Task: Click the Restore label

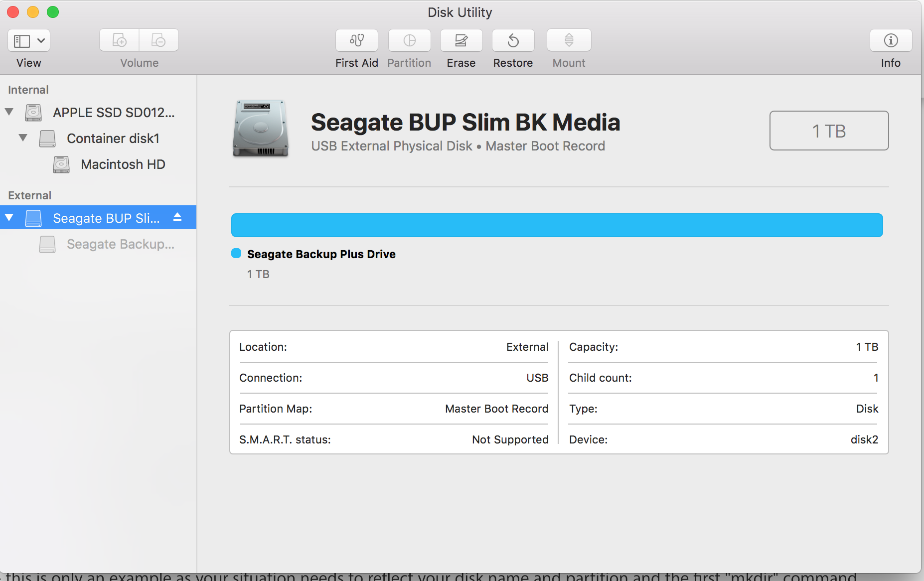Action: (x=513, y=63)
